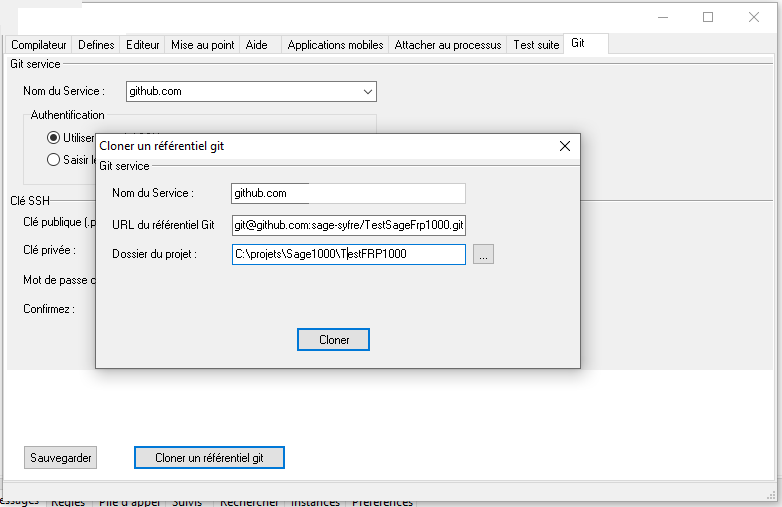
Task: Click the Cloner button in dialog
Action: pyautogui.click(x=333, y=339)
